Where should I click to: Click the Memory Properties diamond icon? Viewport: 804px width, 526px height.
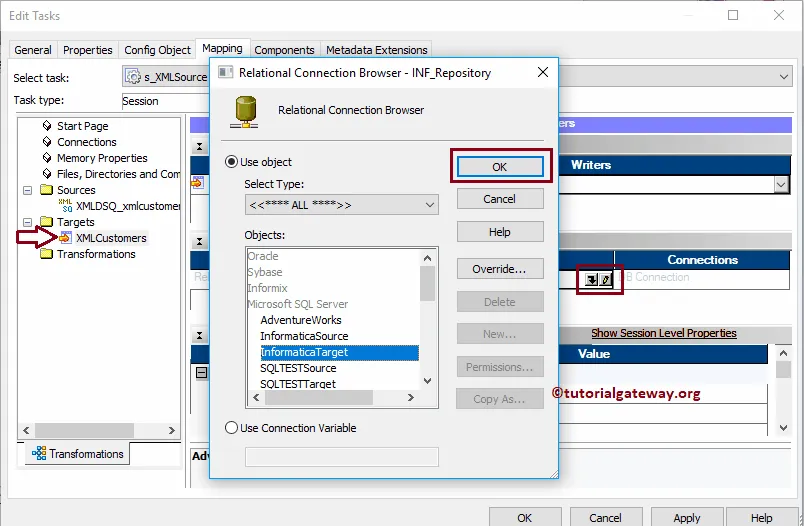click(x=47, y=157)
